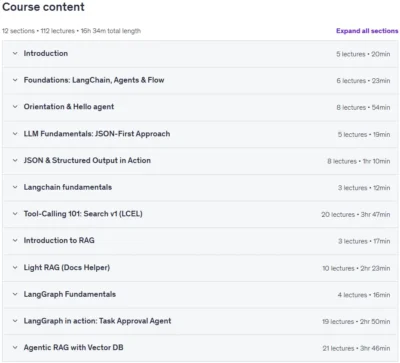Expand JSON & Structured Output in Action chevron
This screenshot has height=363, width=400.
tap(15, 160)
